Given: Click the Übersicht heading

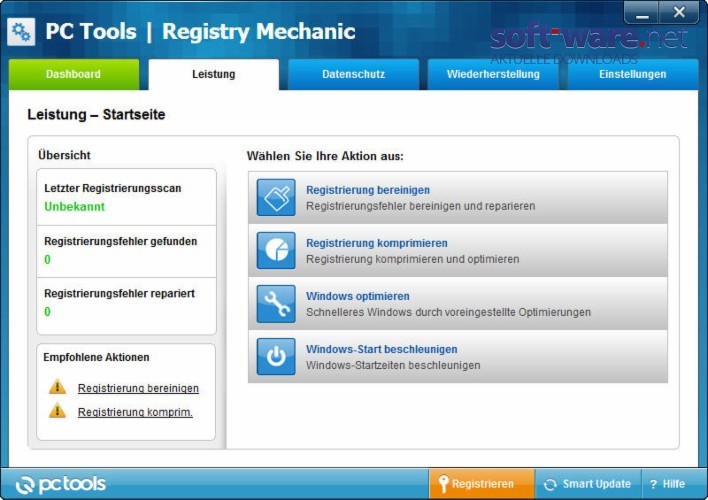Looking at the screenshot, I should (65, 155).
